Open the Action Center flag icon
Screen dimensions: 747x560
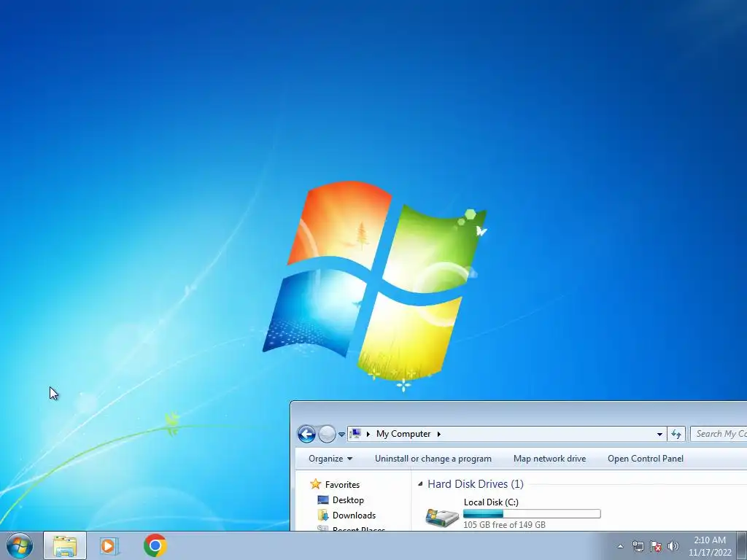[656, 546]
